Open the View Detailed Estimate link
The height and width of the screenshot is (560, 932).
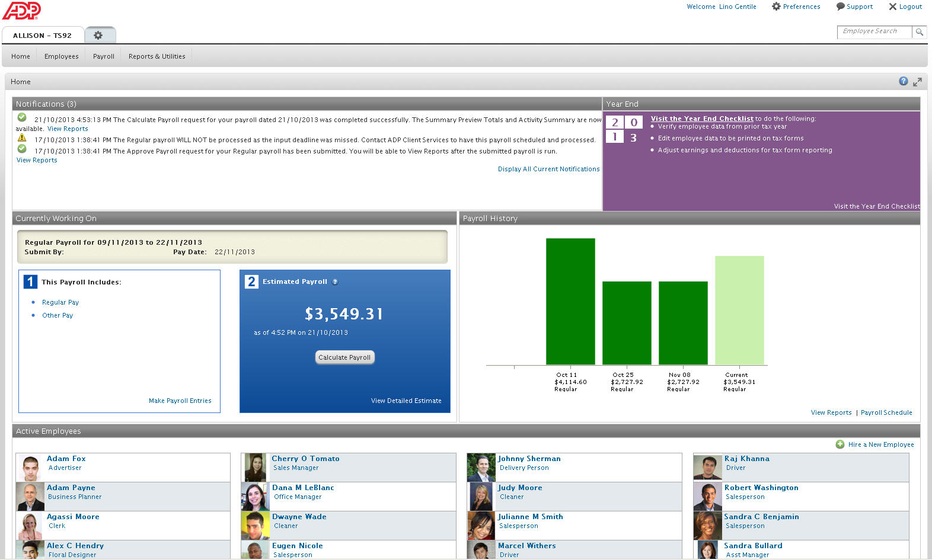pos(406,401)
